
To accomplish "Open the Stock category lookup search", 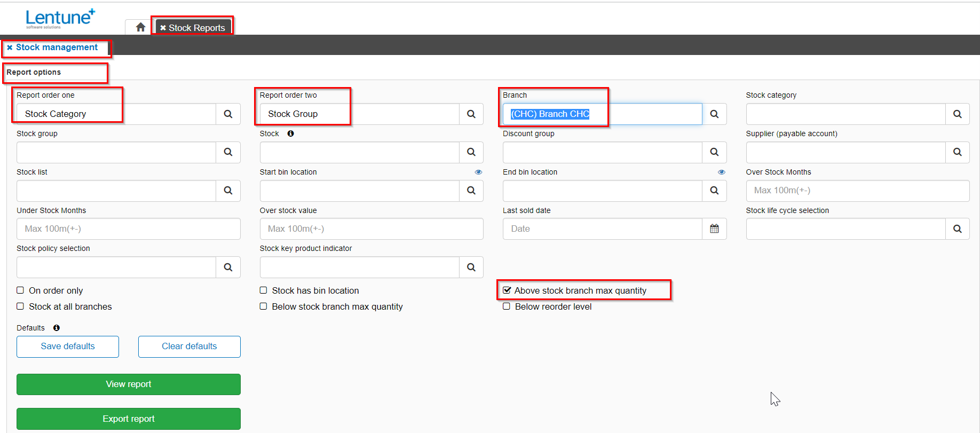I will [958, 114].
